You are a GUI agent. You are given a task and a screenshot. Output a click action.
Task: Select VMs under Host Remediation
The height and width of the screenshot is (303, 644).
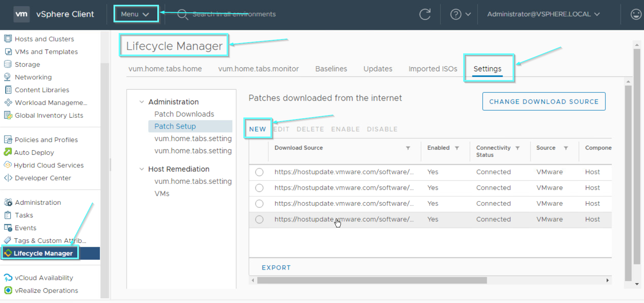click(x=162, y=194)
